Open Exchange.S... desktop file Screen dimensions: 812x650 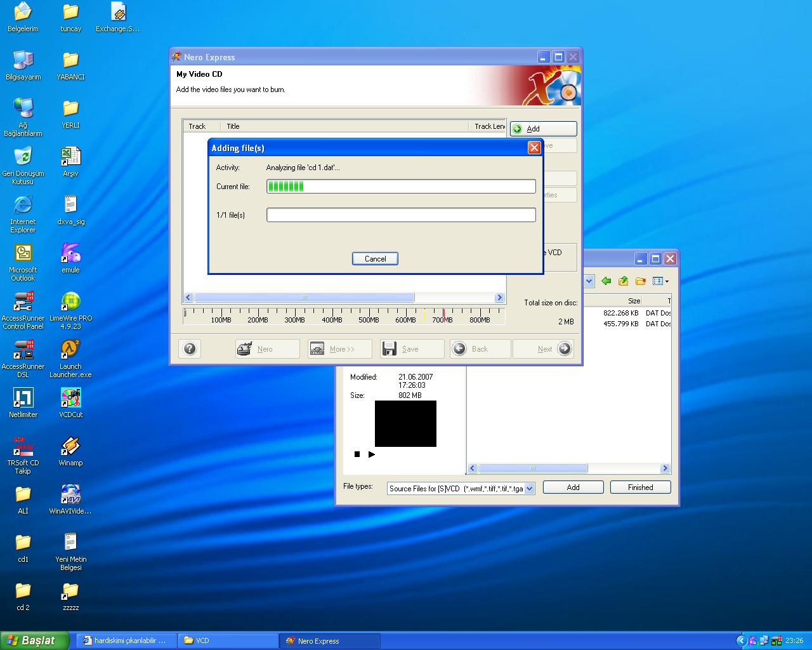pyautogui.click(x=117, y=17)
